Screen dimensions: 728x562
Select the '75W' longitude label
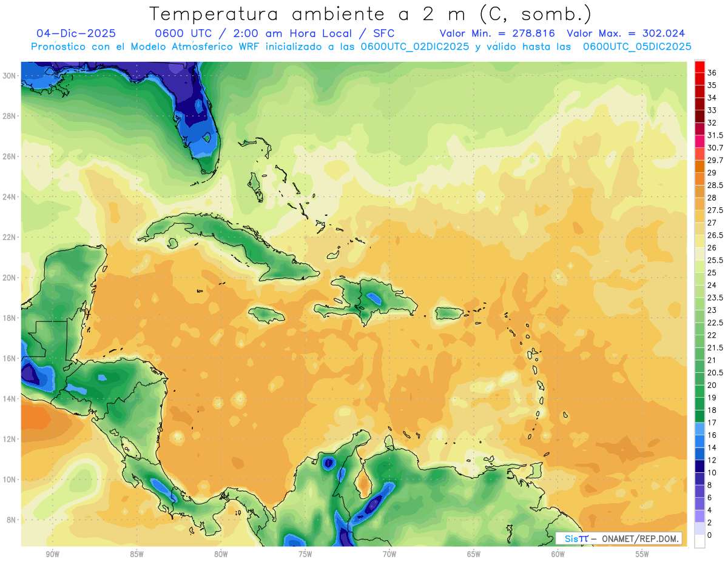coord(305,555)
